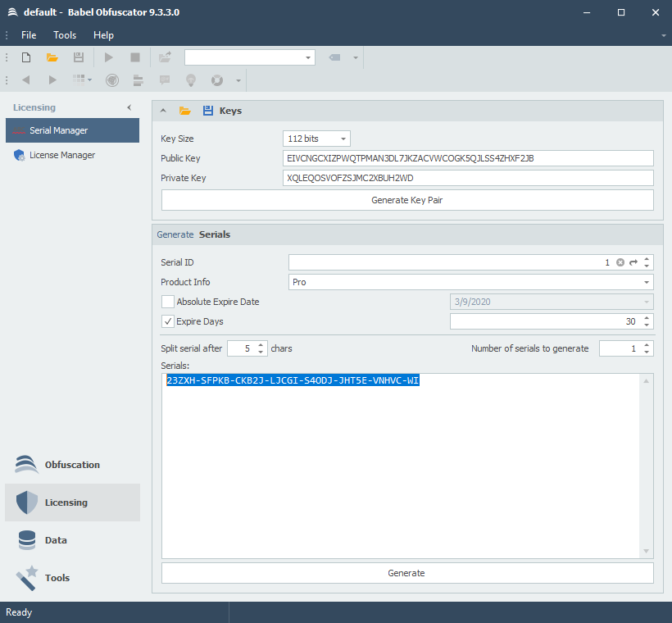Click the Stop square icon in toolbar
Image resolution: width=672 pixels, height=623 pixels.
pyautogui.click(x=135, y=57)
